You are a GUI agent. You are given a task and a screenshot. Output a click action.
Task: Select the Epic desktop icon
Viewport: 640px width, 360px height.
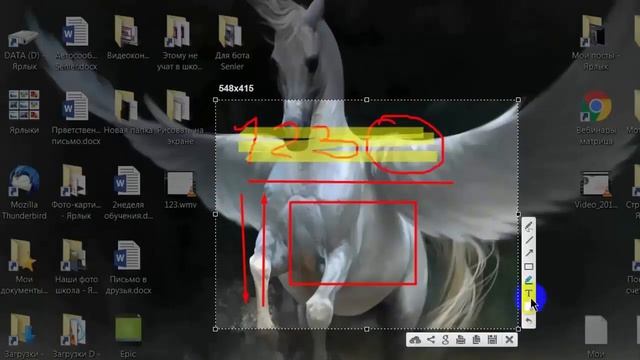pyautogui.click(x=128, y=336)
